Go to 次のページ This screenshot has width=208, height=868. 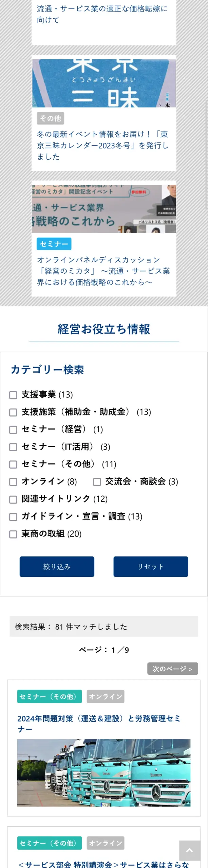[x=172, y=669]
